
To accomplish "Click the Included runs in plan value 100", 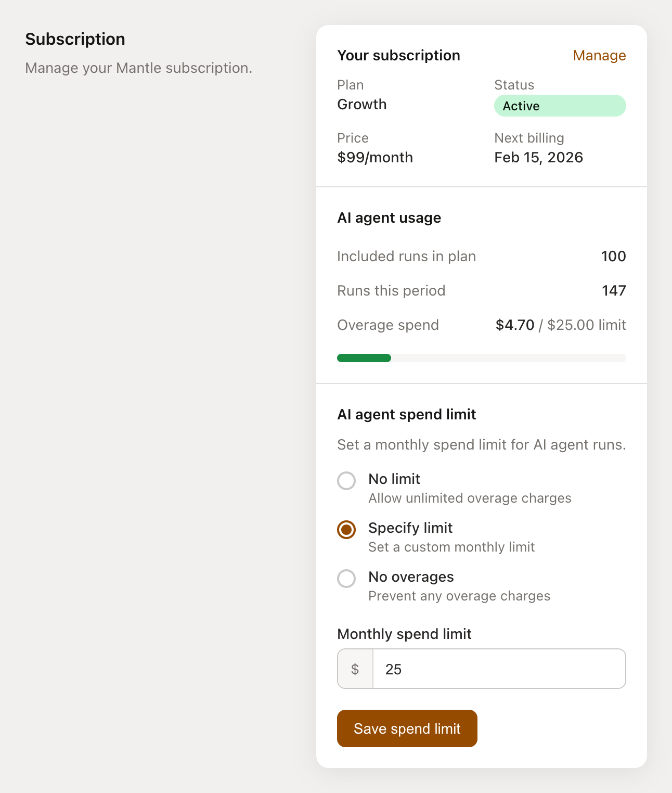I will [x=613, y=256].
